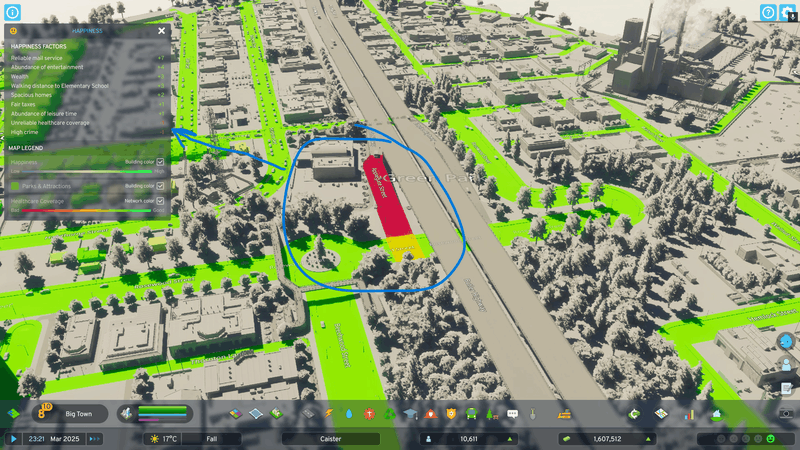Open the Big Town milestone progress button
The height and width of the screenshot is (450, 800).
tap(70, 413)
